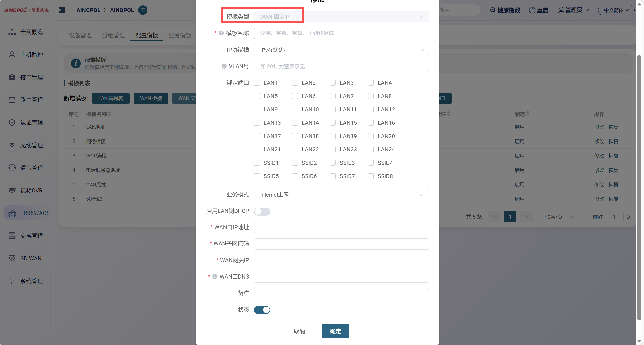Click the 取消 cancel button
Viewport: 644px width, 345px height.
tap(299, 331)
